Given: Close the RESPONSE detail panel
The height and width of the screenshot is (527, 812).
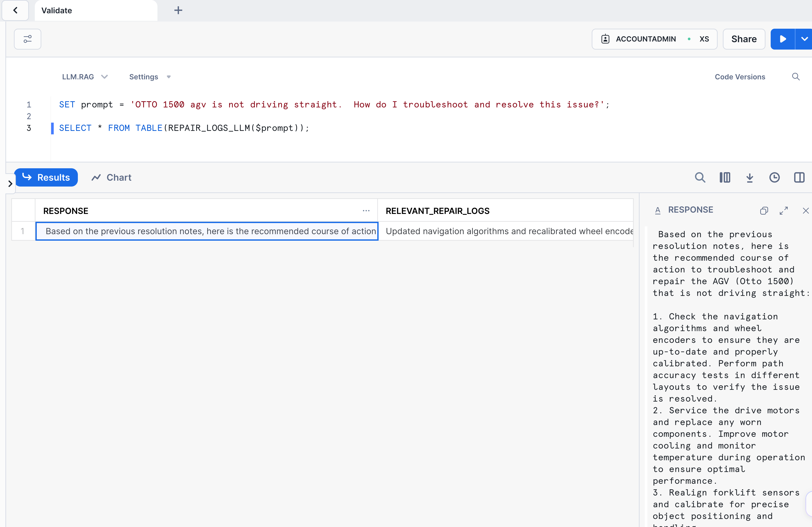Looking at the screenshot, I should 805,210.
